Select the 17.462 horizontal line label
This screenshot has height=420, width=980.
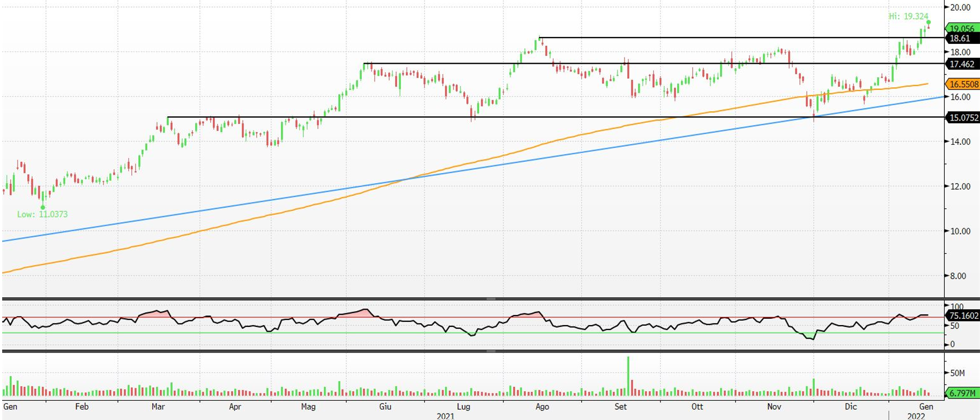tap(962, 64)
